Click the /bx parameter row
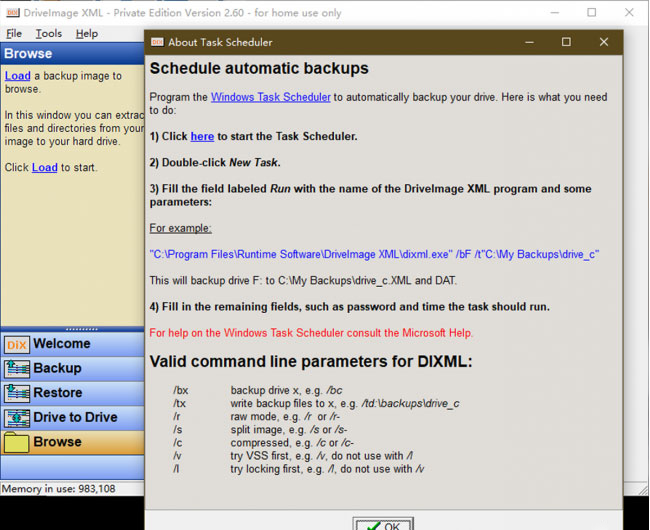This screenshot has width=650, height=530. (258, 390)
